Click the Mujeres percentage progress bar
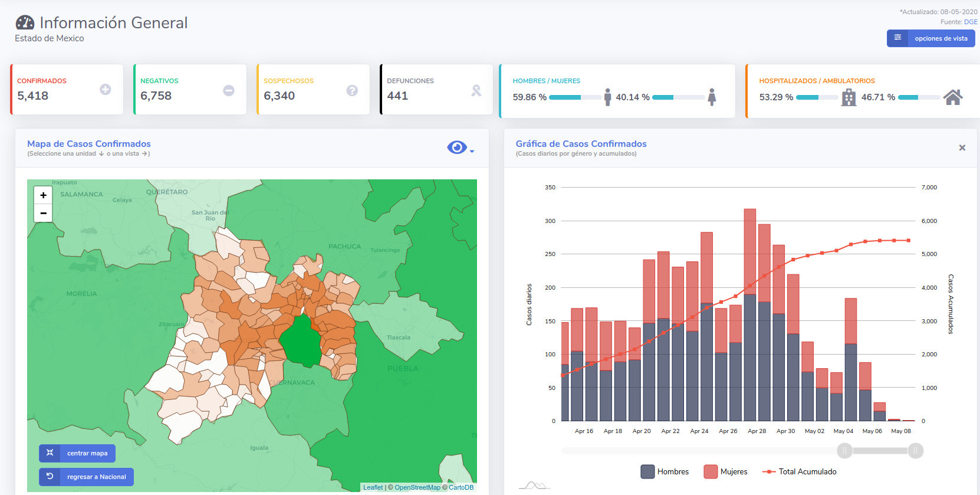980x495 pixels. (678, 97)
